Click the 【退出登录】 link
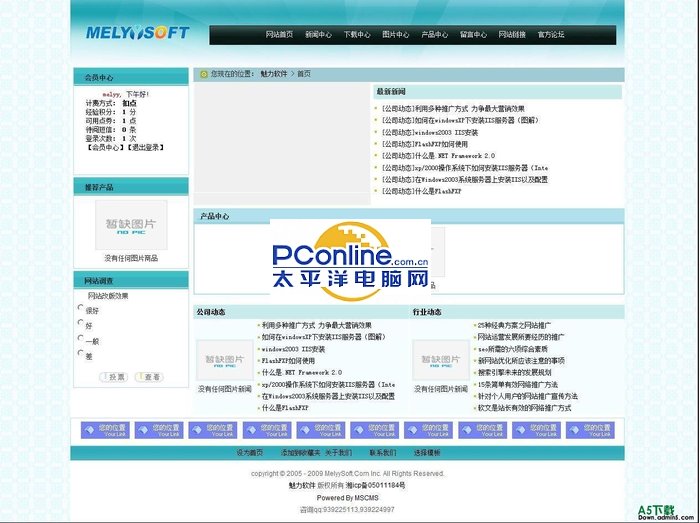 [145, 147]
